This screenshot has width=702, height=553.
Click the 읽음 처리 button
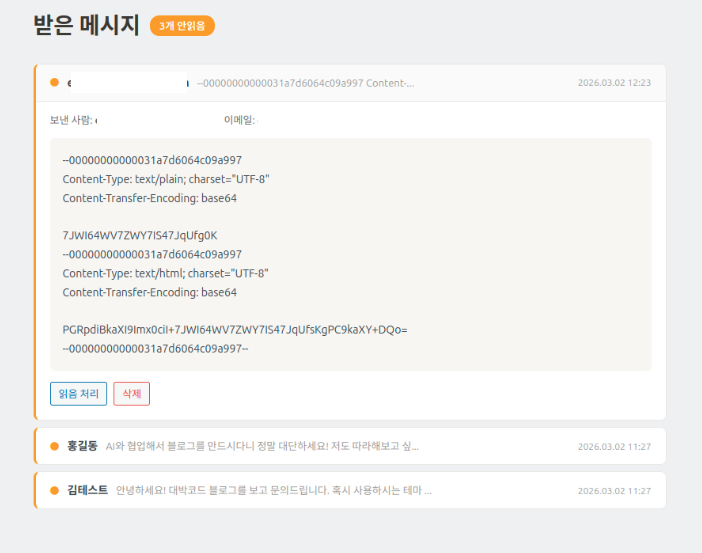[78, 394]
